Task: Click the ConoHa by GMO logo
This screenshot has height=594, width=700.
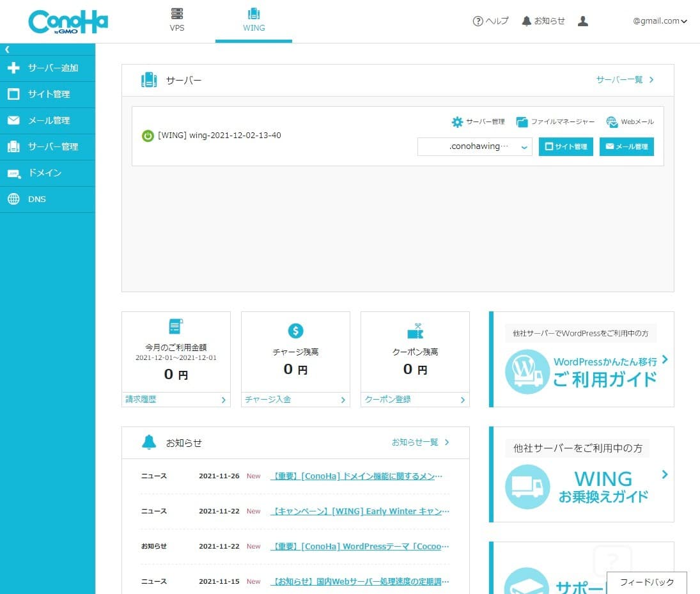Action: [68, 22]
